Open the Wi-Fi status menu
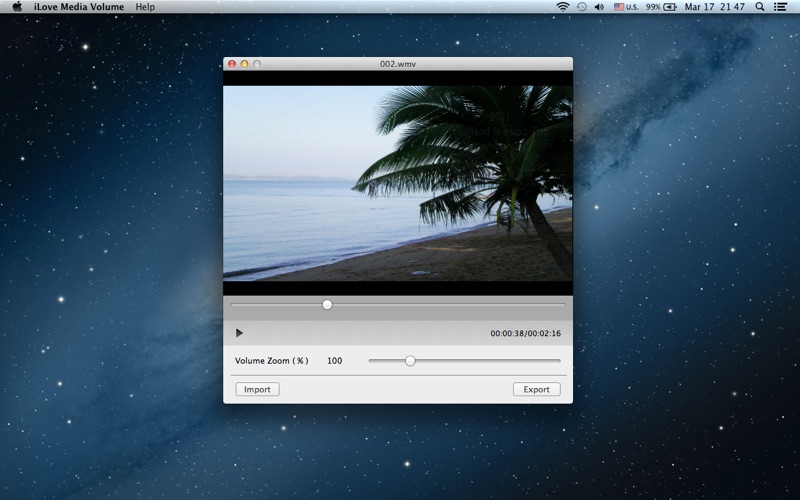 (563, 7)
